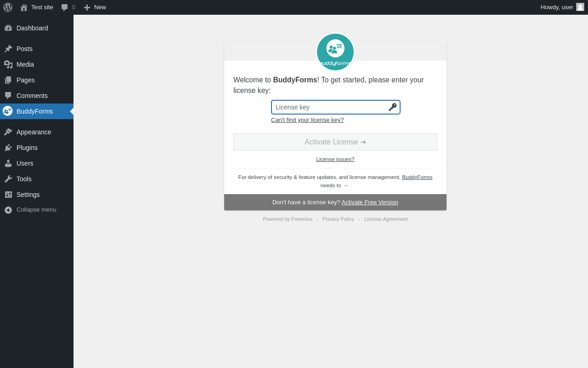Open the New content menu
The image size is (588, 368).
(x=95, y=7)
